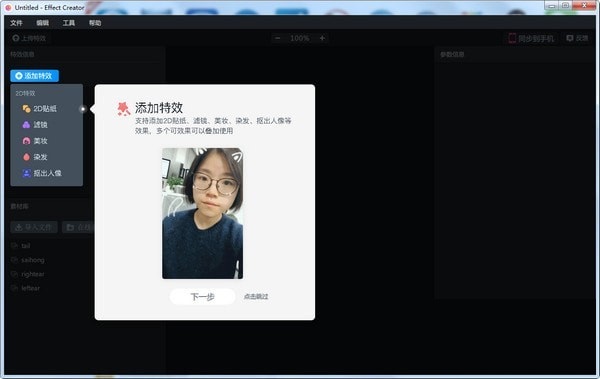Click the 同步到手机 label
This screenshot has width=600, height=379.
click(x=536, y=39)
